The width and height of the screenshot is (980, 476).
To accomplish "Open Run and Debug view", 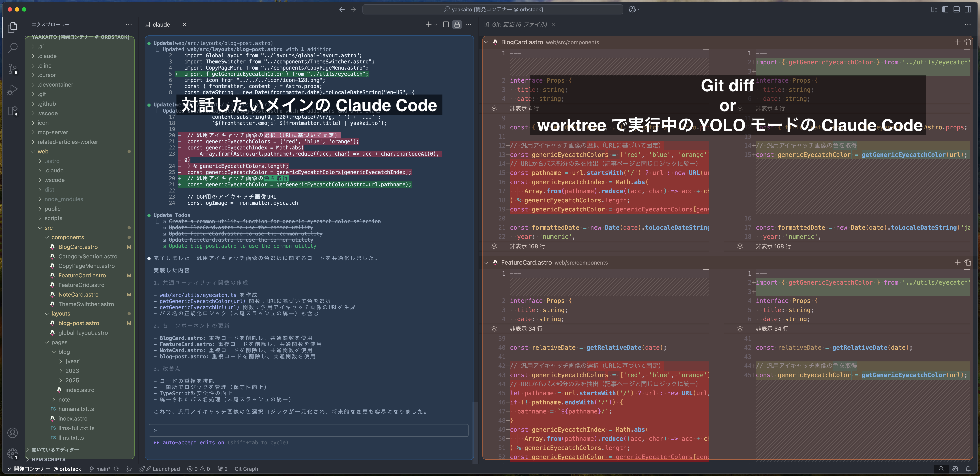I will [12, 90].
